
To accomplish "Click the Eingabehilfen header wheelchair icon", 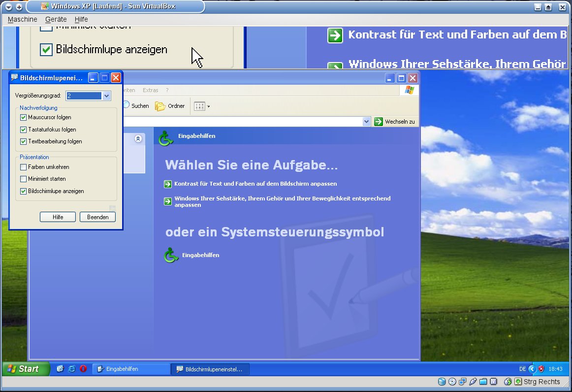I will coord(166,138).
